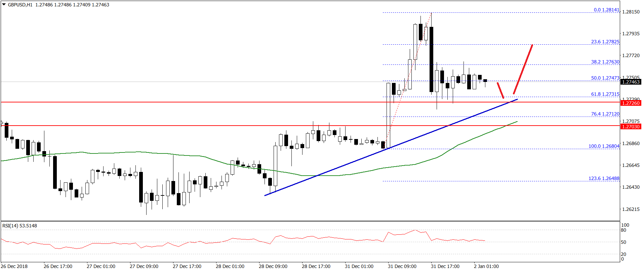
Task: Click the 123.6 1.26488 Fibonacci extension label
Action: [x=604, y=178]
